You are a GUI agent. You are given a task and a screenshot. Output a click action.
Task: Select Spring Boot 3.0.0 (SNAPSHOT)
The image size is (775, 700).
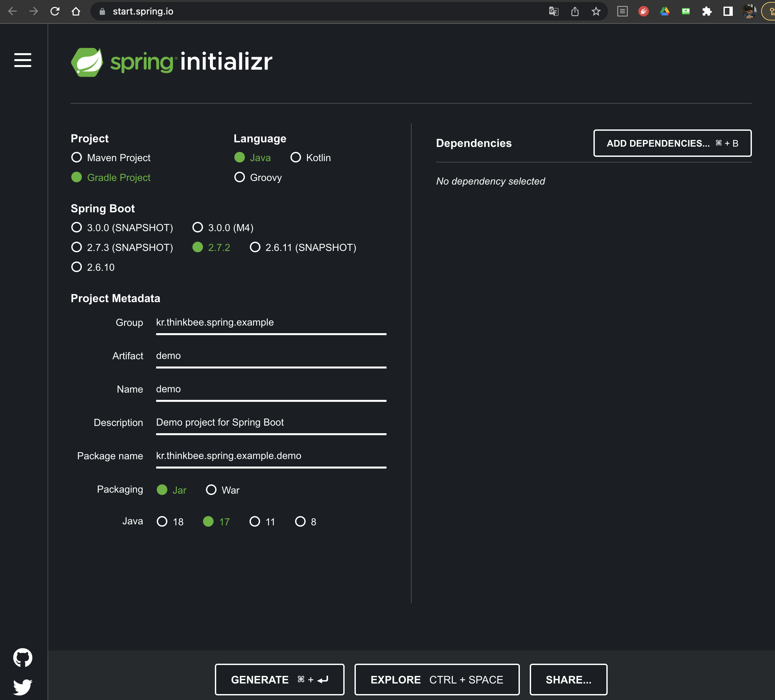(x=122, y=228)
